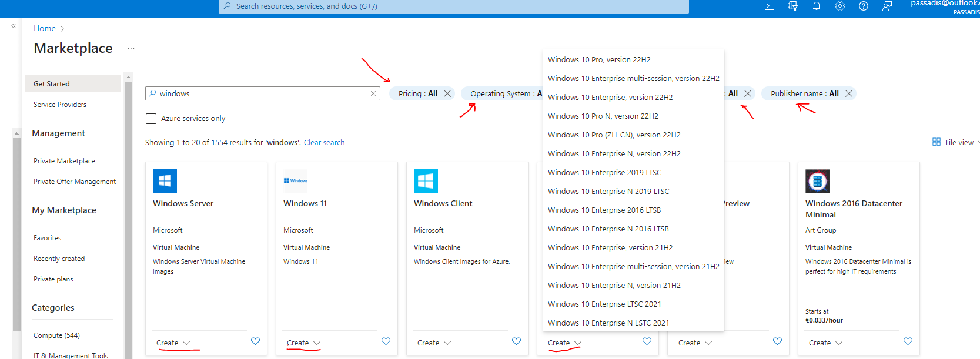Expand Create dropdown on Windows 2016 Datacenter Minimal
Viewport: 980px width, 359px height.
point(826,343)
